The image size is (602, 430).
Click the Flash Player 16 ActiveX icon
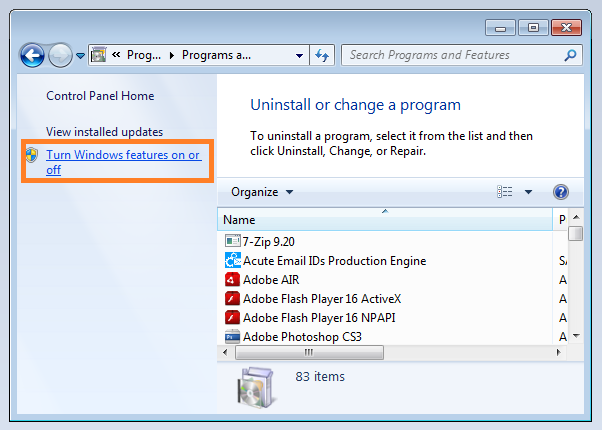[x=232, y=298]
